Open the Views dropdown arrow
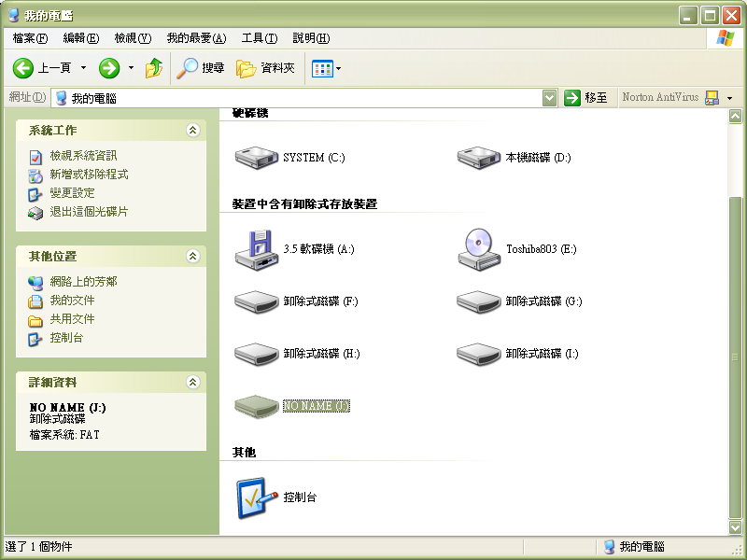747x560 pixels. [338, 68]
